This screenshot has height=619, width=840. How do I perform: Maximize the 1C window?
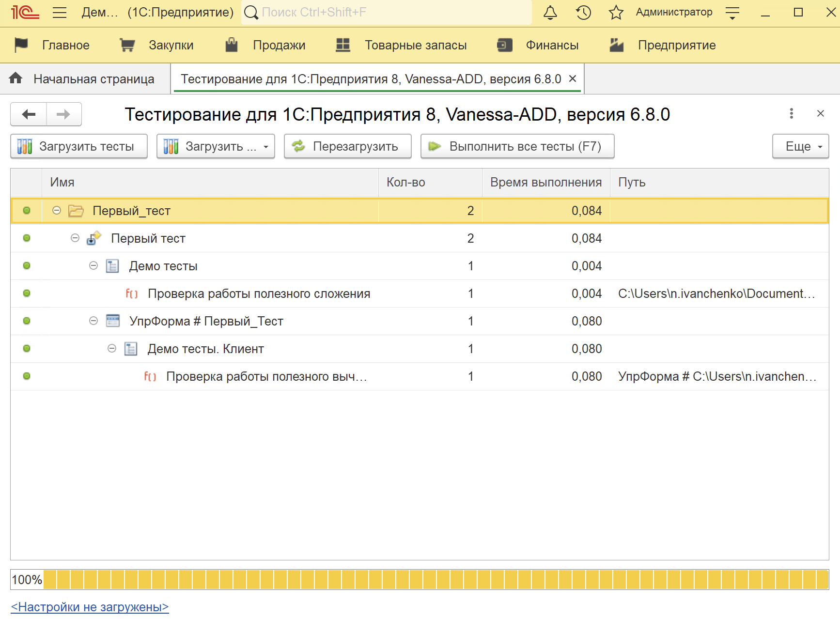point(798,12)
